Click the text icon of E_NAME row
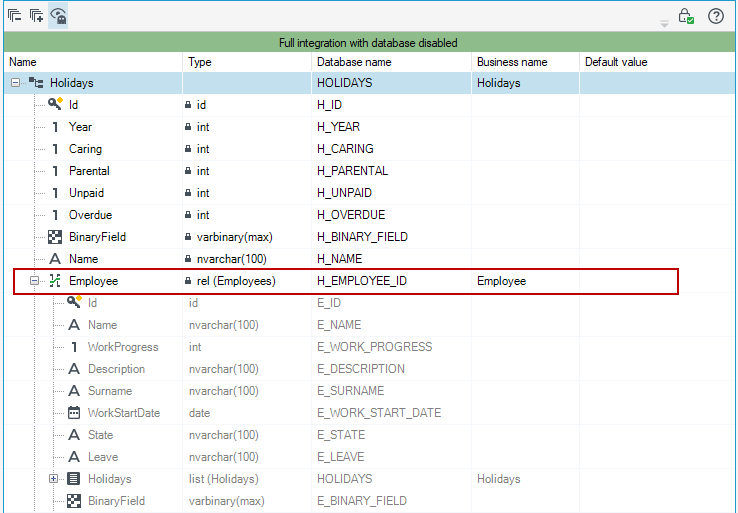The width and height of the screenshot is (738, 513). (x=74, y=325)
